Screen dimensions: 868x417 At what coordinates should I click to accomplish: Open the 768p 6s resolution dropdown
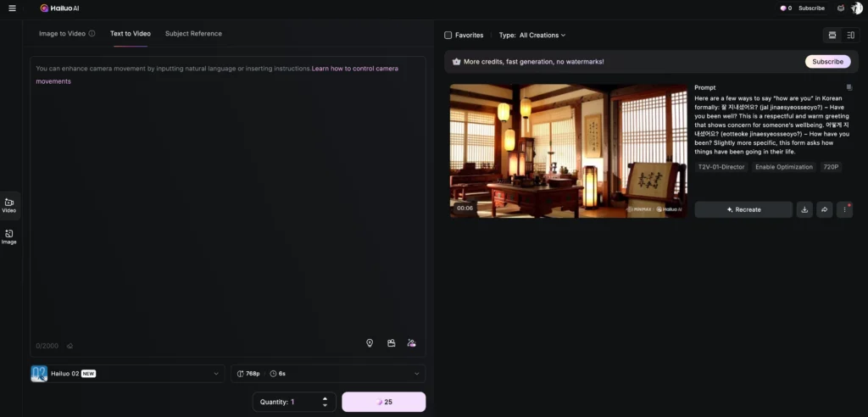(327, 374)
